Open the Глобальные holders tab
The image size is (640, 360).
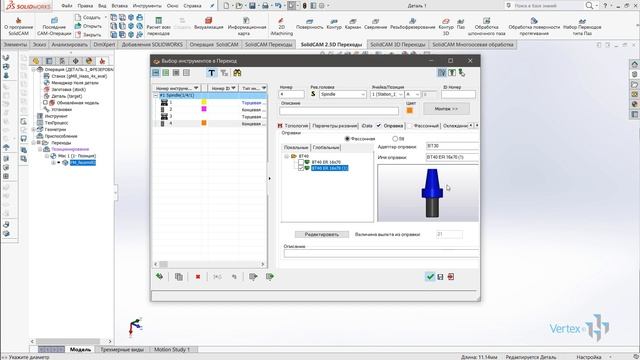[326, 147]
